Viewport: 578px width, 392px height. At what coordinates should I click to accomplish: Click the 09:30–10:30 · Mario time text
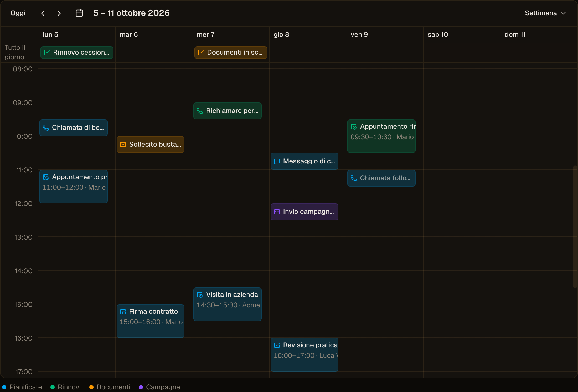click(x=382, y=137)
